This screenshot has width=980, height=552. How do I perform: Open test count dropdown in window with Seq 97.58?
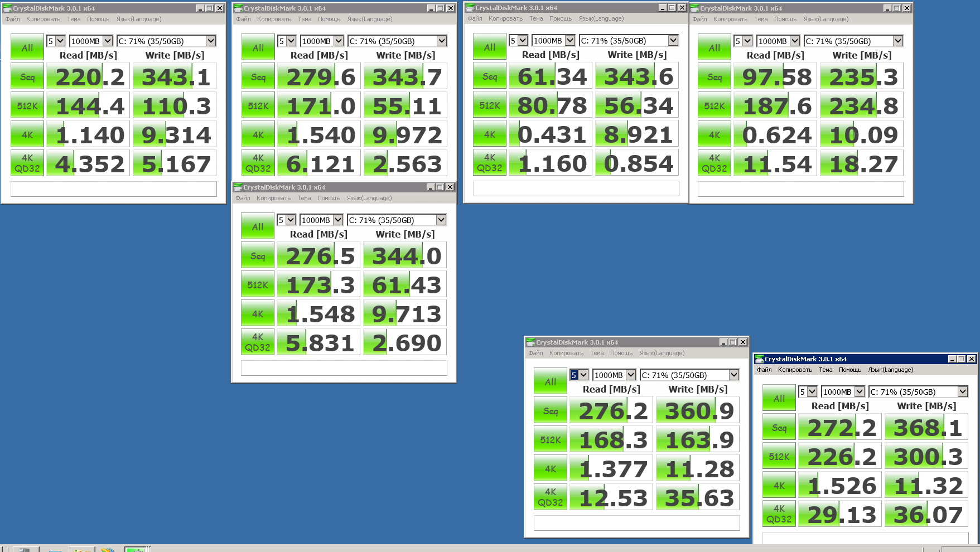point(744,41)
